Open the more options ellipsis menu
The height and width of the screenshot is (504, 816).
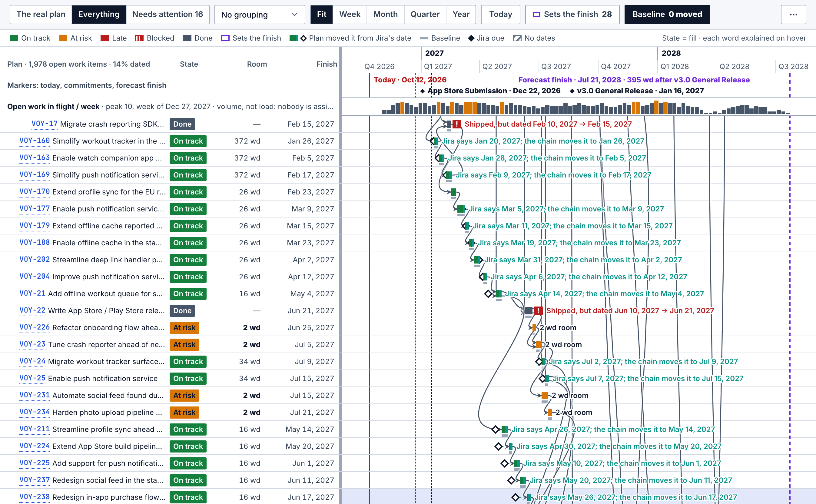pos(793,14)
